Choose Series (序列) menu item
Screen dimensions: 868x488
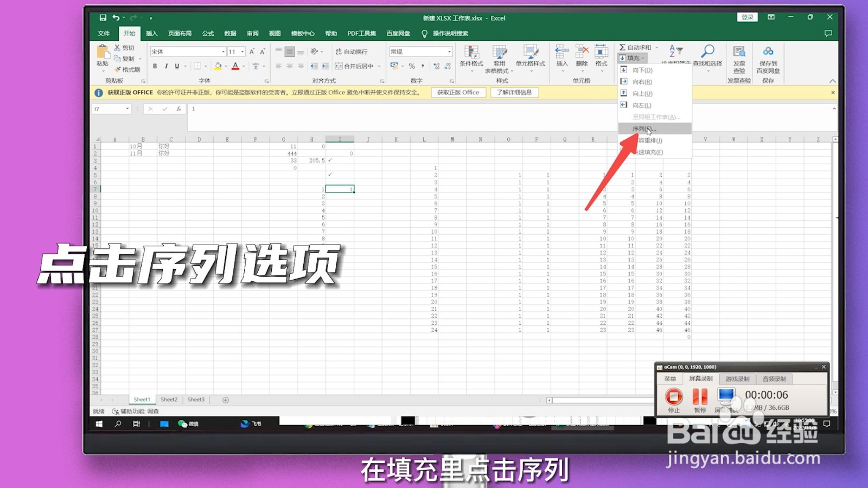tap(655, 129)
